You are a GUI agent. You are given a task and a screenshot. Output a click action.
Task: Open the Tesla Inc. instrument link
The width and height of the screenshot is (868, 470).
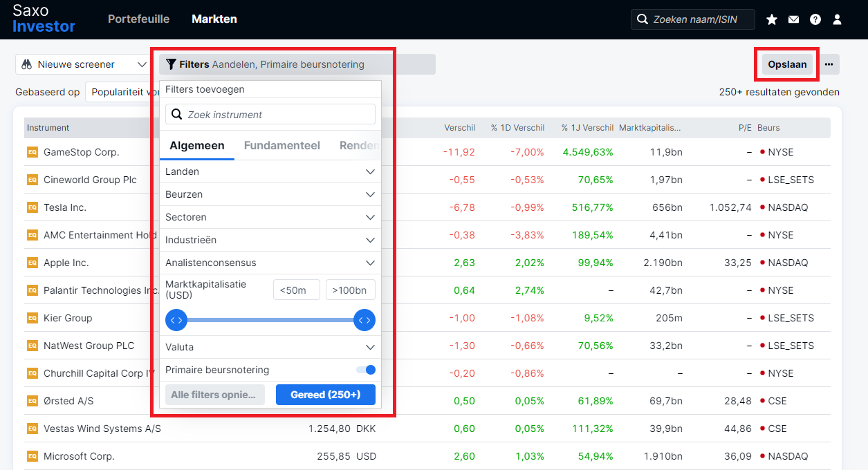[65, 207]
